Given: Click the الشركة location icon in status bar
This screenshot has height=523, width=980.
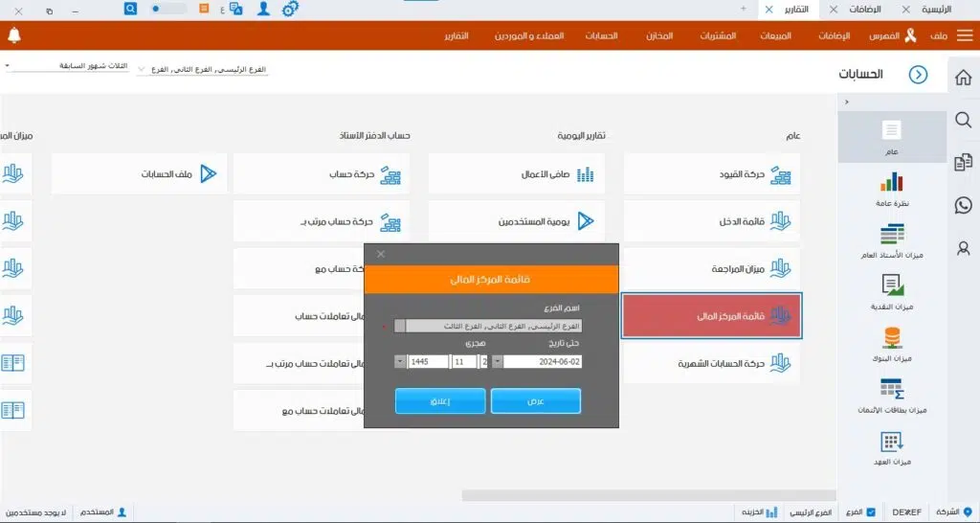Looking at the screenshot, I should click(x=968, y=512).
